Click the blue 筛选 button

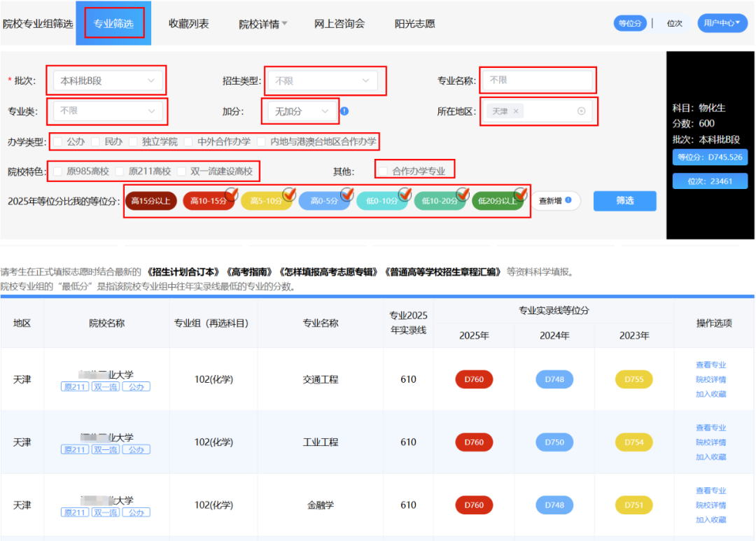(625, 201)
